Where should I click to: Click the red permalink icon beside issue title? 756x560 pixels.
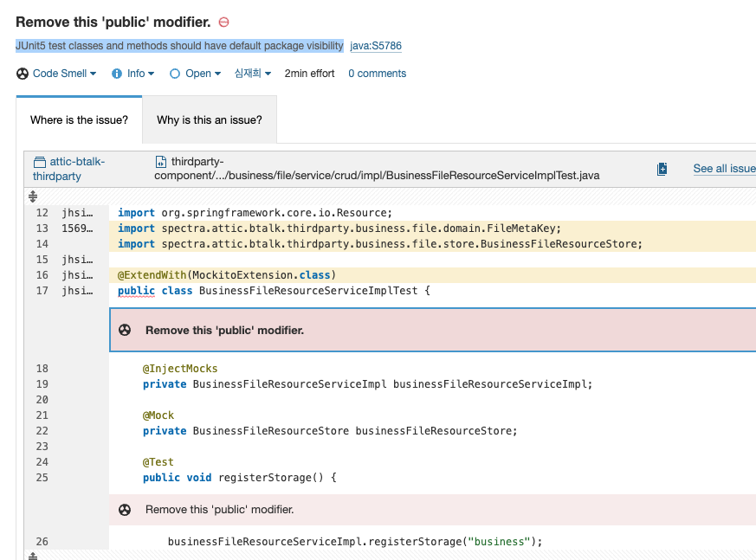[223, 23]
